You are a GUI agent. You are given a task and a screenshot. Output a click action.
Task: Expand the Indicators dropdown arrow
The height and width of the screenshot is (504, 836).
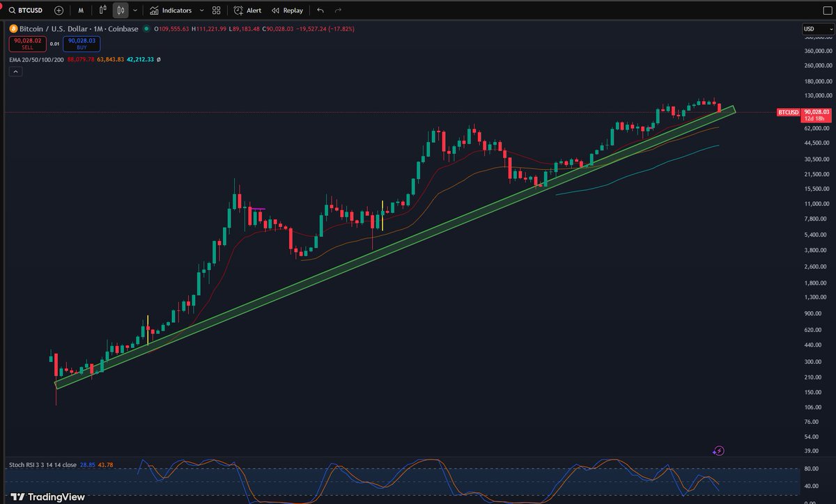[x=201, y=10]
